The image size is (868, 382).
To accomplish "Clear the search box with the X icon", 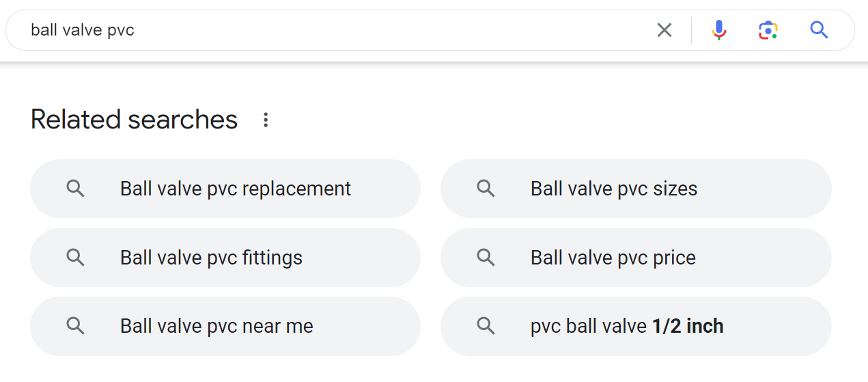I will [x=664, y=30].
